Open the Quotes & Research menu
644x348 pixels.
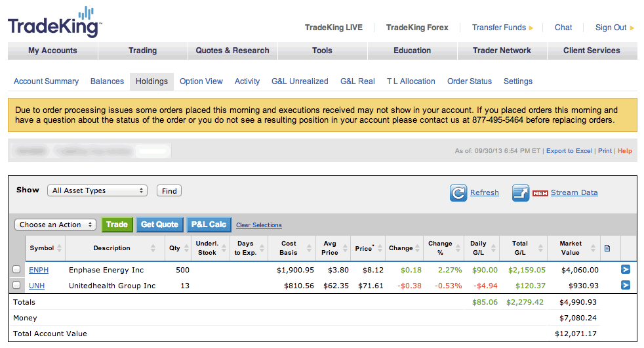[x=232, y=51]
